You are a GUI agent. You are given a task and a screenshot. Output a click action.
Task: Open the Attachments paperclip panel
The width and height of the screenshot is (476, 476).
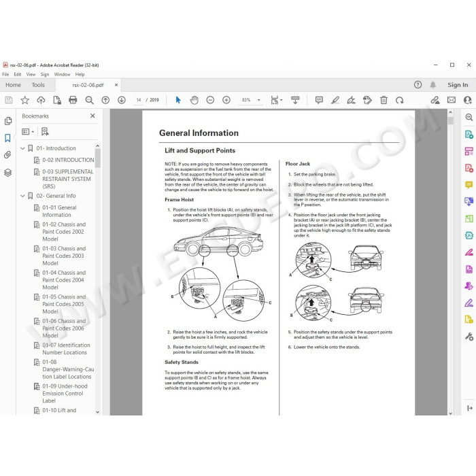8,155
